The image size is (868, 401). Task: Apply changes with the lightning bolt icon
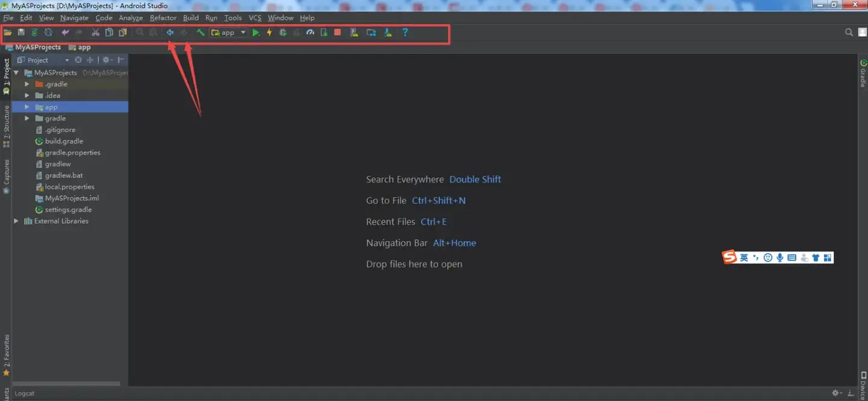tap(269, 33)
